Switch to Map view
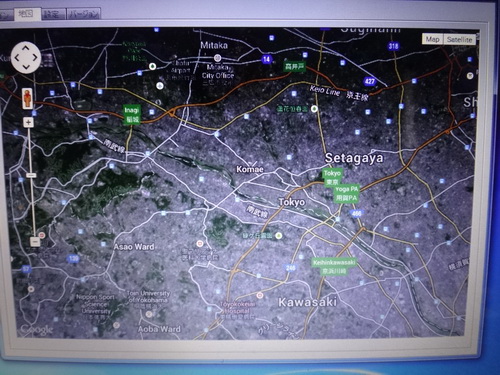The height and width of the screenshot is (375, 500). click(x=432, y=39)
